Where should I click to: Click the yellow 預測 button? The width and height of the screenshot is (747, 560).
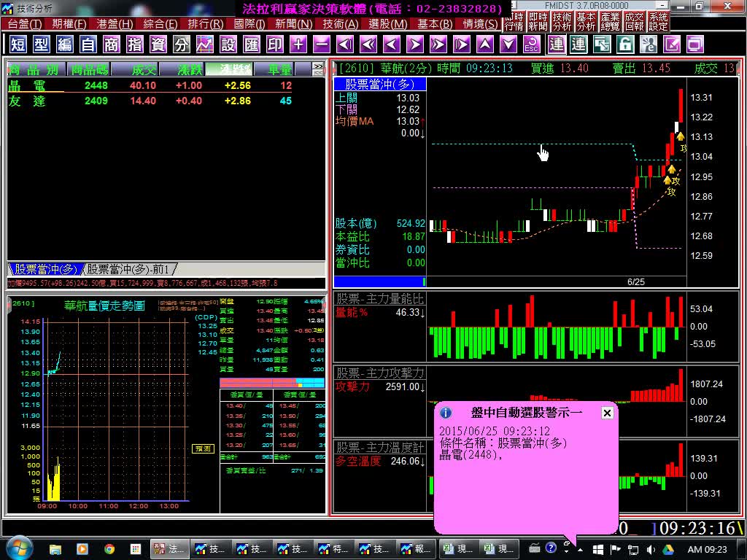[203, 448]
